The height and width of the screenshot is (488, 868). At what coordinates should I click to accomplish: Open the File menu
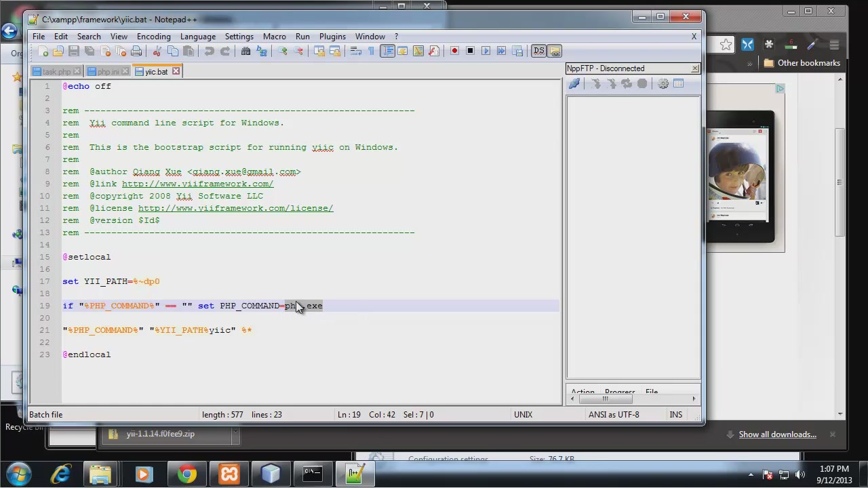pyautogui.click(x=39, y=37)
